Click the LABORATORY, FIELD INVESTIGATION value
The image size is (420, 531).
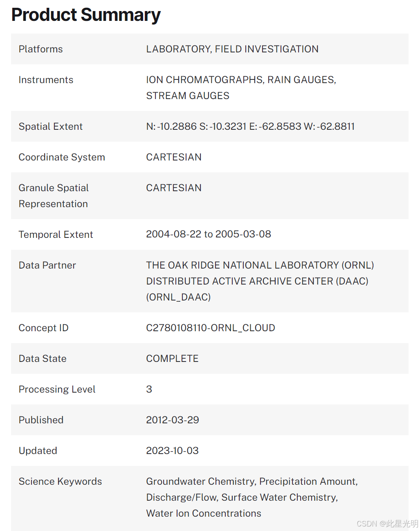232,49
